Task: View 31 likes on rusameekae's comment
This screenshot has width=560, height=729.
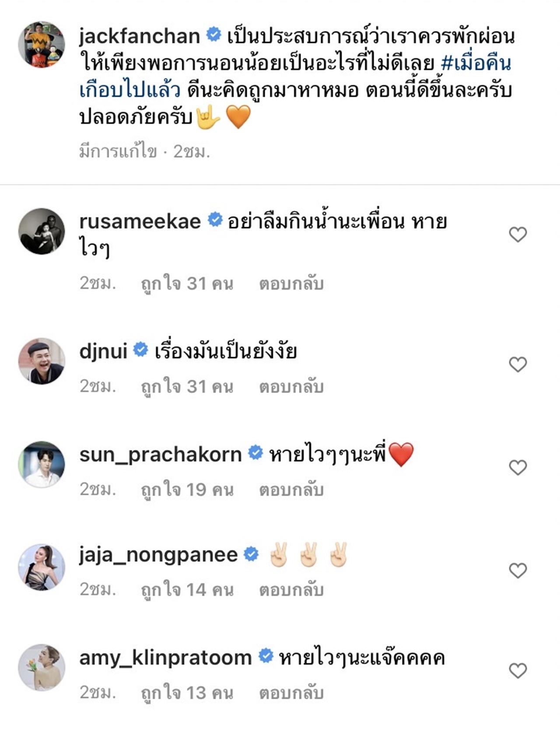Action: (x=187, y=284)
